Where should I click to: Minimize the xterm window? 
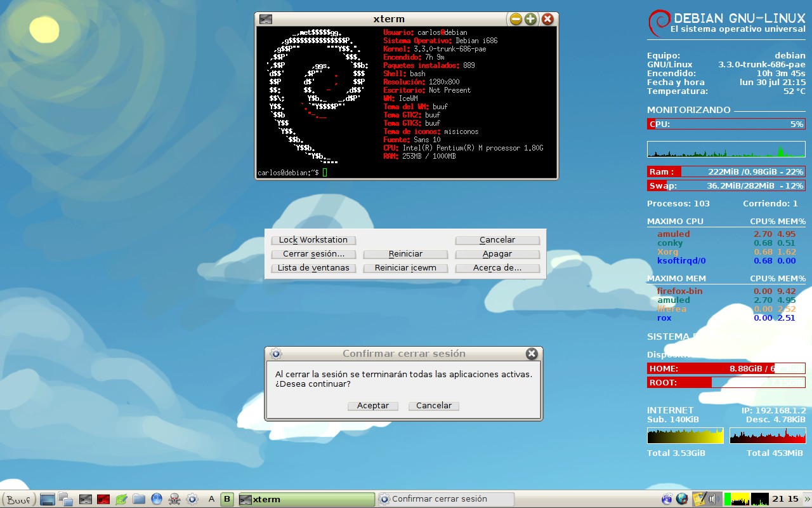[x=516, y=19]
